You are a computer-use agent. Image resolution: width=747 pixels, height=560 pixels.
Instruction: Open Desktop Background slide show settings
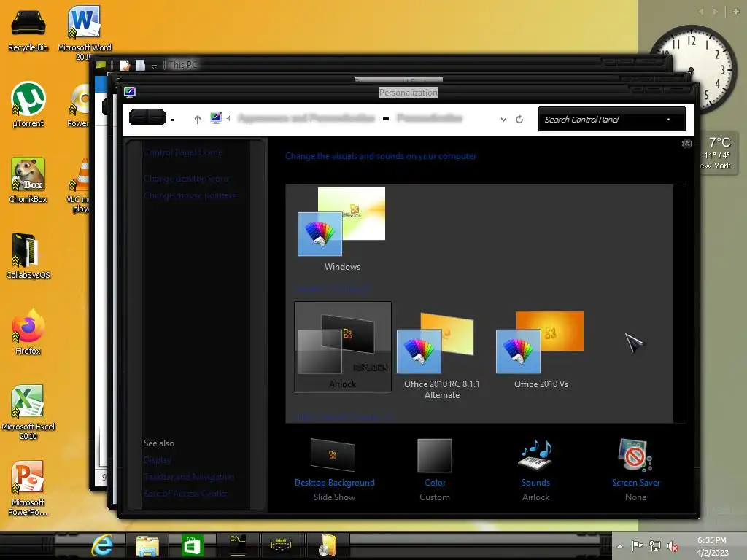(x=333, y=455)
